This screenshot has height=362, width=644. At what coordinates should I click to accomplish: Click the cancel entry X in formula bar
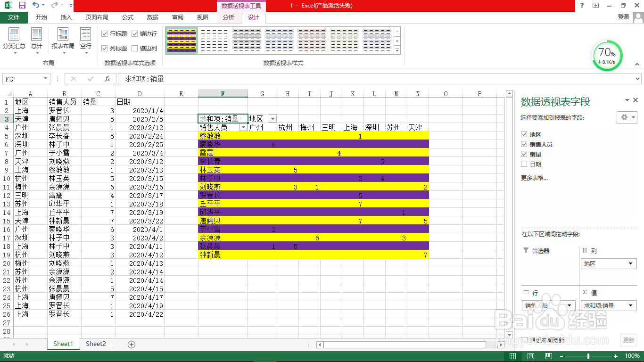click(x=74, y=79)
